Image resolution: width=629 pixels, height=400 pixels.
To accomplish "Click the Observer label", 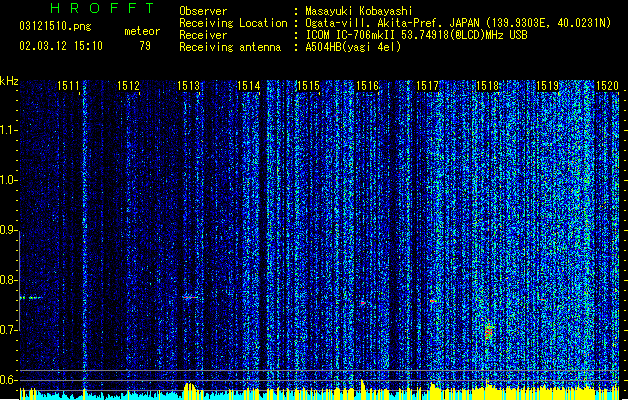I will pyautogui.click(x=203, y=11).
